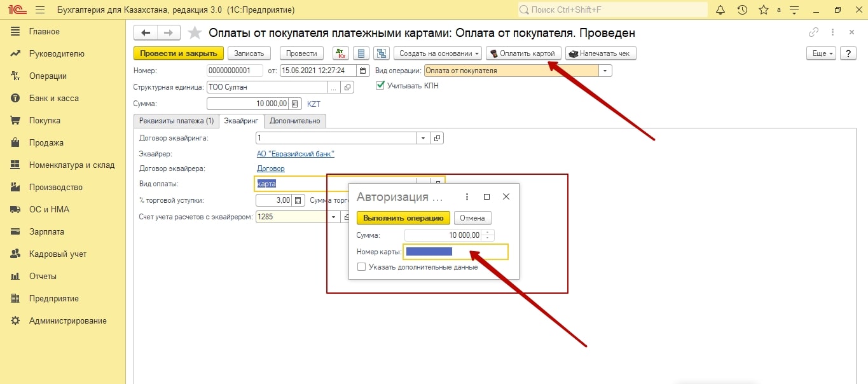Viewport: 868px width, 384px height.
Task: Copy document link with chain icon
Action: (813, 33)
